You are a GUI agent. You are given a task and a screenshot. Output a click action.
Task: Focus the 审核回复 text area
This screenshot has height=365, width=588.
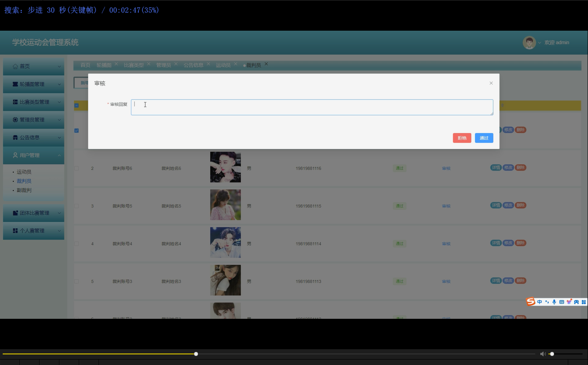point(312,107)
